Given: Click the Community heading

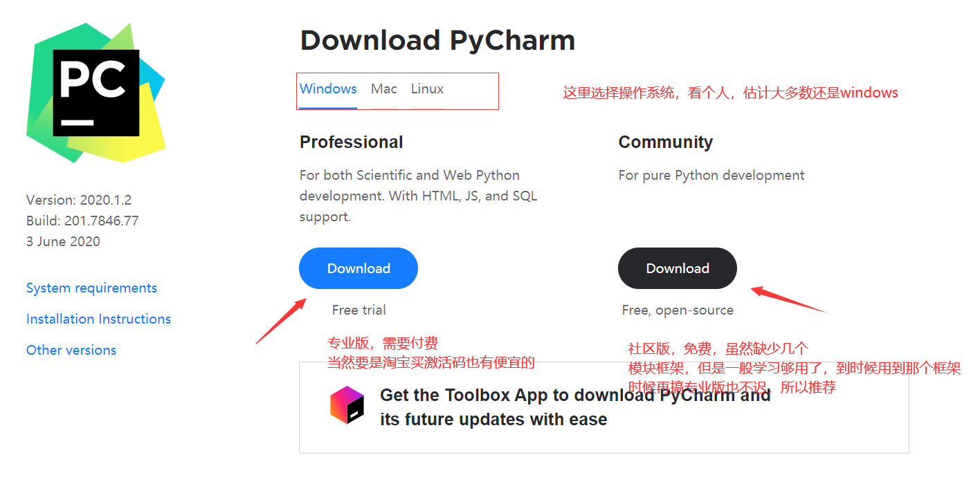Looking at the screenshot, I should pyautogui.click(x=665, y=142).
